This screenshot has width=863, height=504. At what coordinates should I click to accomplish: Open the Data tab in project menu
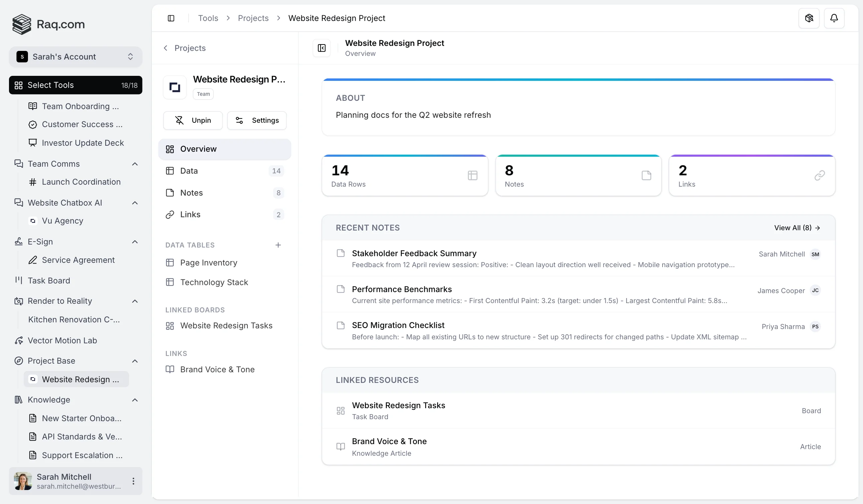pos(189,171)
